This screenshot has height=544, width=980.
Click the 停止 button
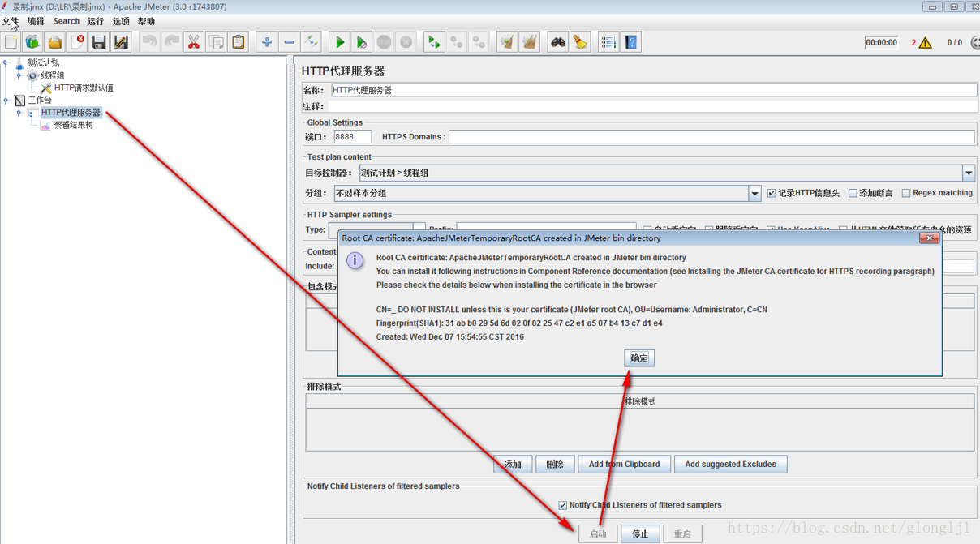click(640, 533)
